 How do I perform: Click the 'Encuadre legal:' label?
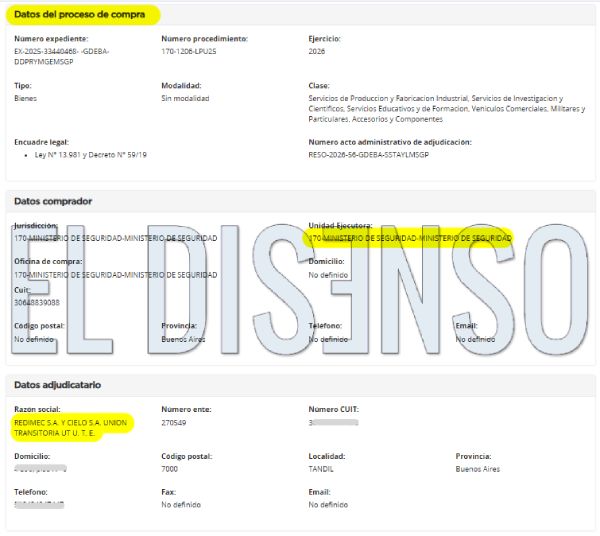pyautogui.click(x=41, y=142)
